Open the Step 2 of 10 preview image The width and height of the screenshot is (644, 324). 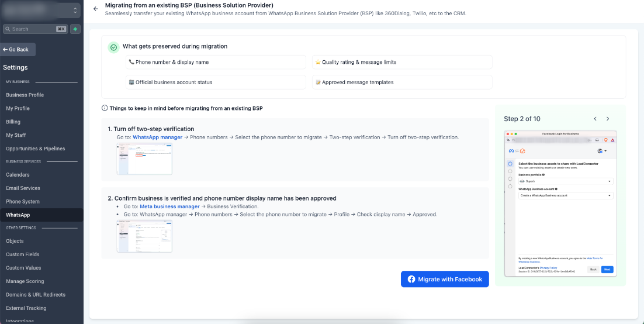560,203
